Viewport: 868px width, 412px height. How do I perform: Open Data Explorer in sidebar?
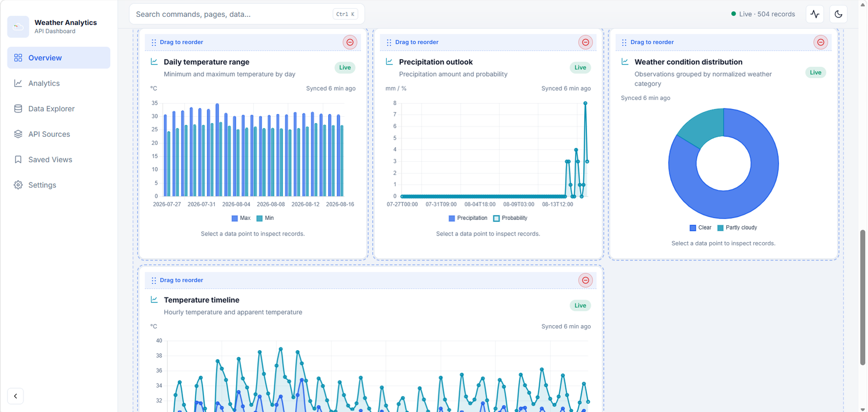(59, 109)
